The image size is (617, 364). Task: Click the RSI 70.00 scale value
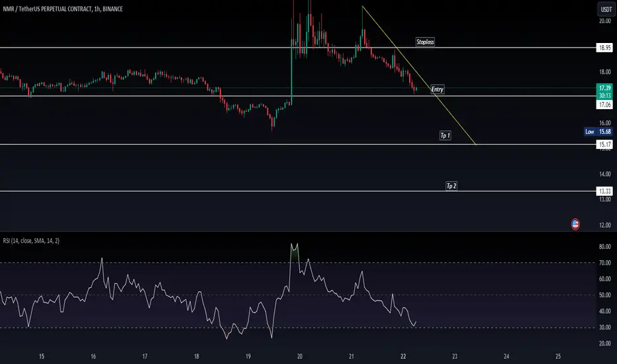point(605,263)
